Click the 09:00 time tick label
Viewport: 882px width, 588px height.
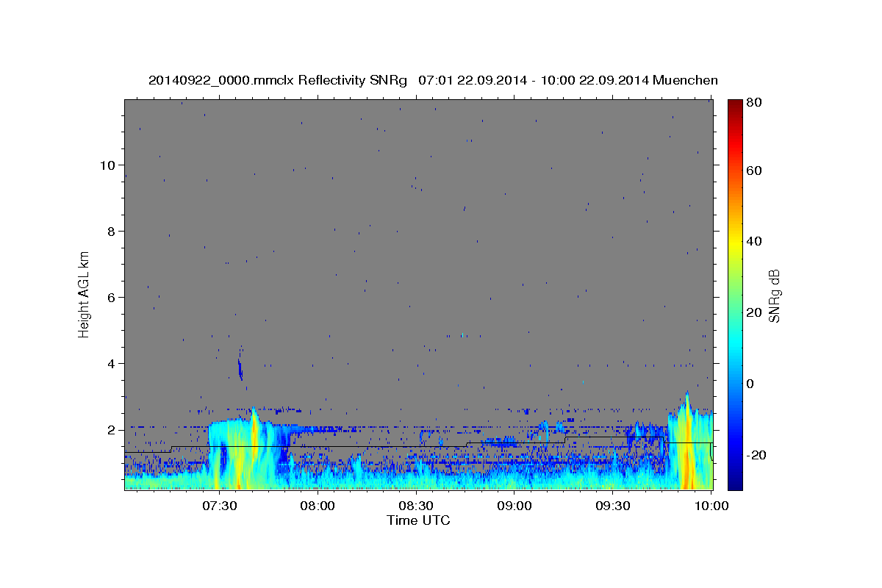coord(514,506)
